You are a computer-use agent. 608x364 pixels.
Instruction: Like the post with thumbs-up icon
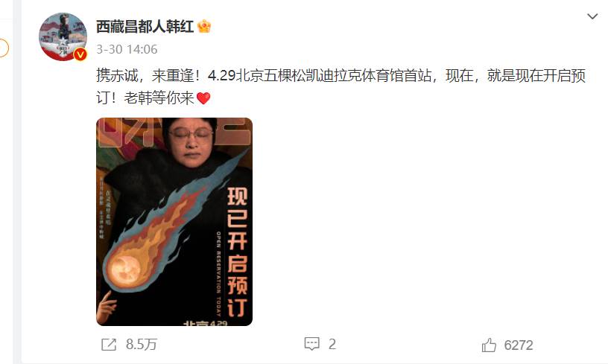489,345
